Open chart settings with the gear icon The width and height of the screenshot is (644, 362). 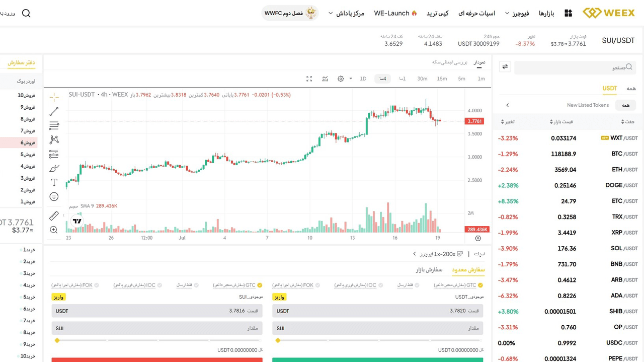click(x=341, y=79)
